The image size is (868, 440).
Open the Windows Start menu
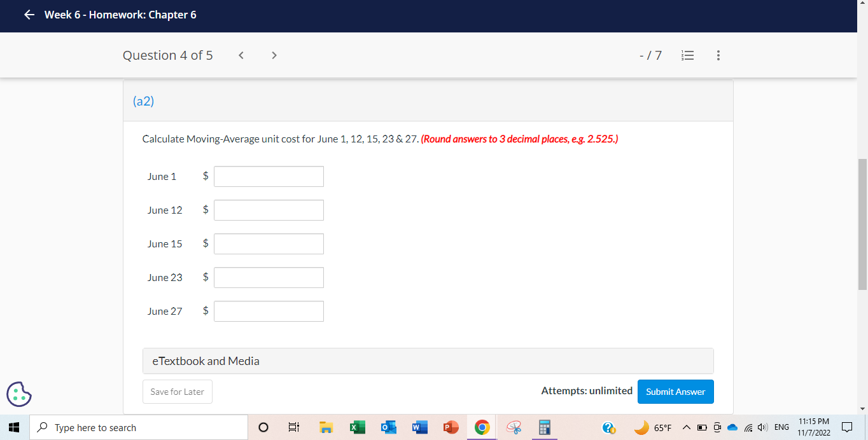pos(14,428)
